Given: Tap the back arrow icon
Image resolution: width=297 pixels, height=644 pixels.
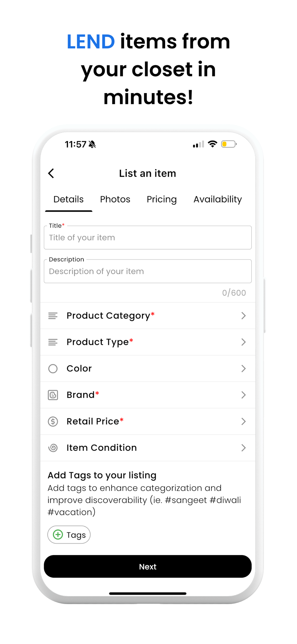Looking at the screenshot, I should [x=51, y=173].
